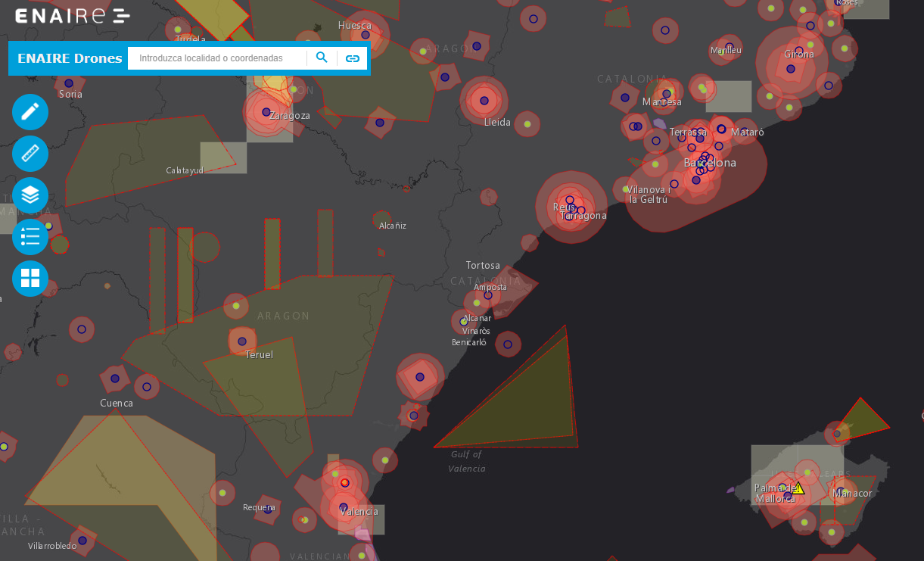The image size is (924, 561).
Task: Select the Teruel map label
Action: pos(259,354)
